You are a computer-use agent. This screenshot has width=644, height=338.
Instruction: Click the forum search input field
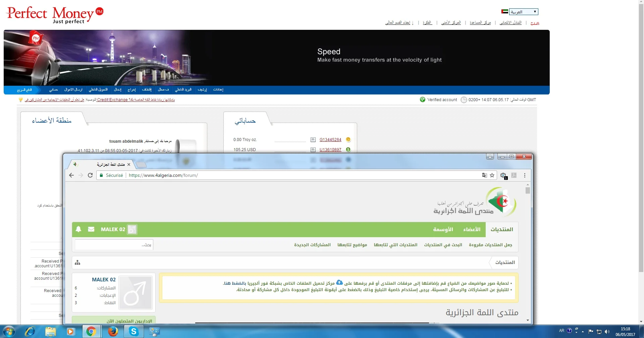tap(114, 245)
